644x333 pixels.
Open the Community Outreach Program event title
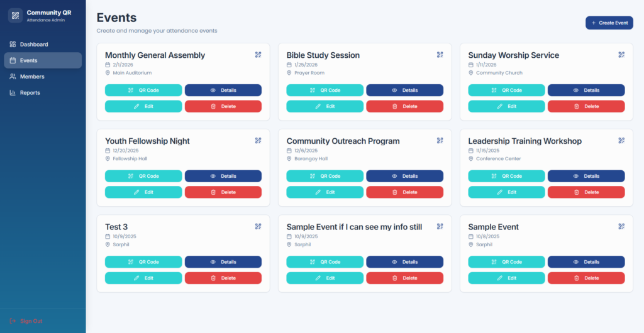tap(343, 141)
